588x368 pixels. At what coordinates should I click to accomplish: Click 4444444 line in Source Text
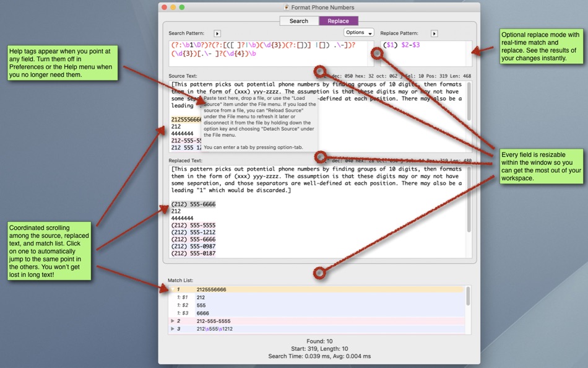(x=182, y=134)
